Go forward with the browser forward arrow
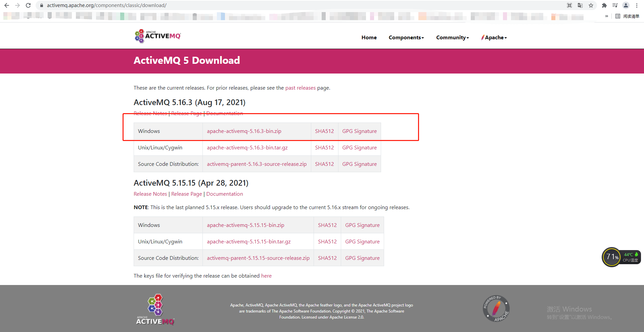 click(17, 5)
